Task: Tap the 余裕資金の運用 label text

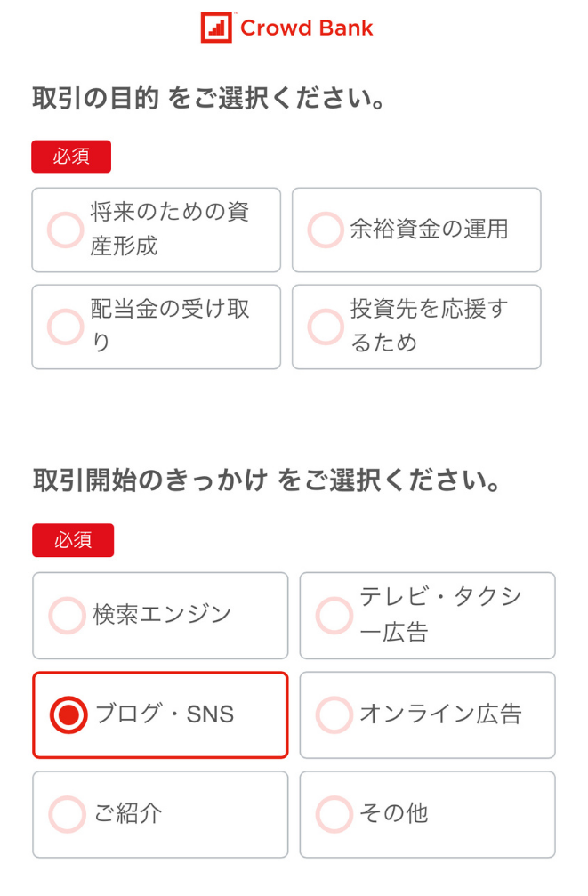Action: click(x=429, y=230)
